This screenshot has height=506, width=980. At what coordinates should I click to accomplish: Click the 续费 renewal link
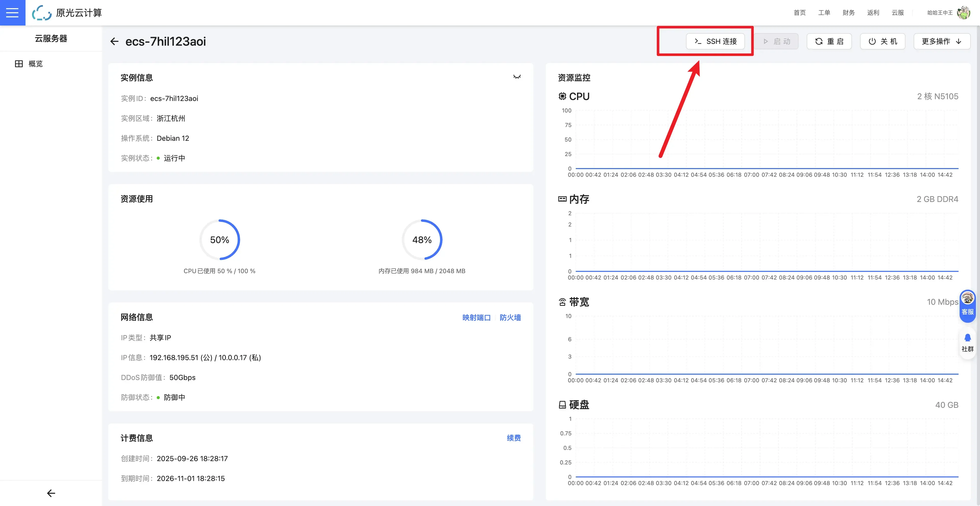click(513, 438)
